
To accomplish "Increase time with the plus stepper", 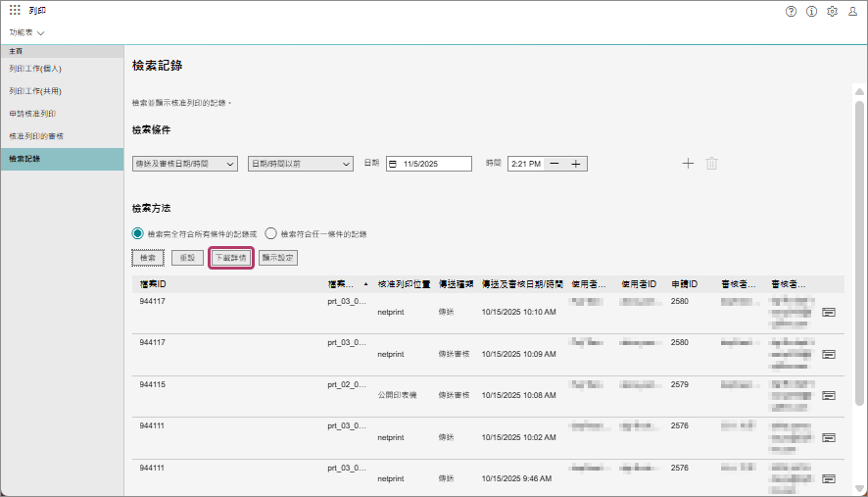I will tap(576, 164).
